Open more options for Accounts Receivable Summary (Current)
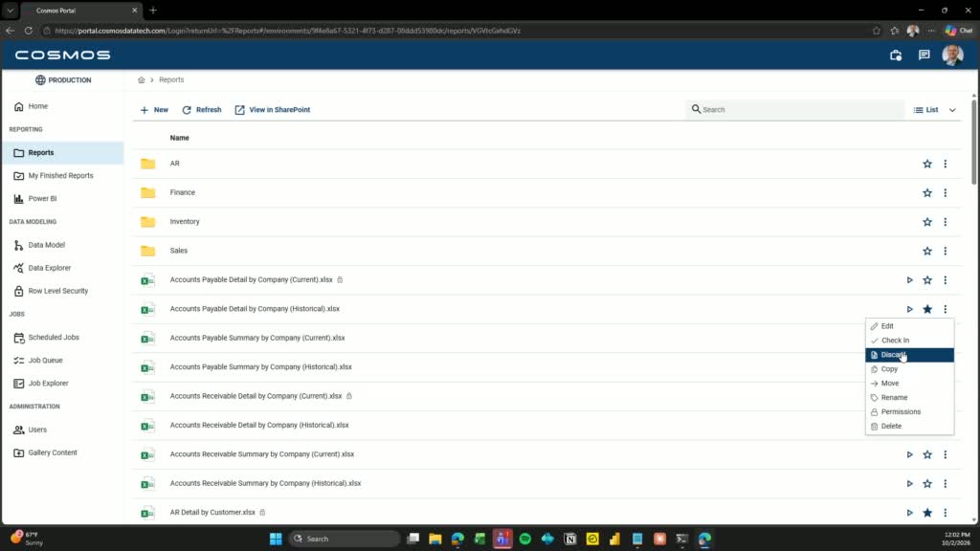Image resolution: width=980 pixels, height=551 pixels. (x=945, y=454)
